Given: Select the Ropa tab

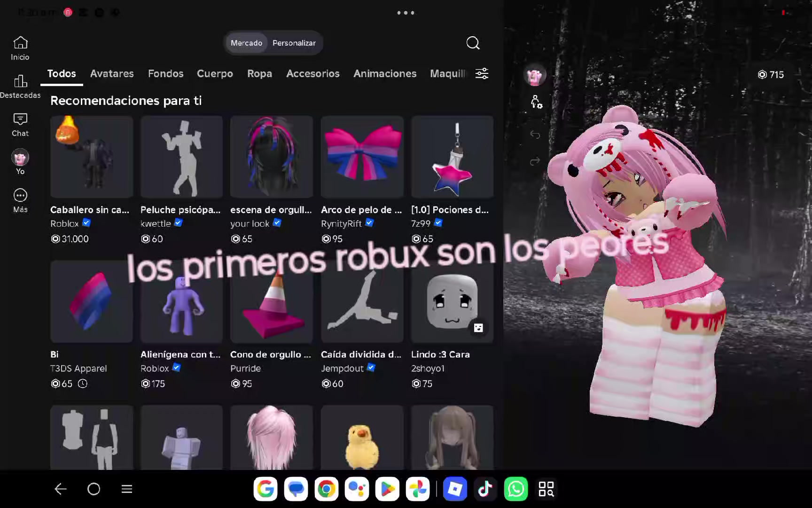Looking at the screenshot, I should coord(259,73).
